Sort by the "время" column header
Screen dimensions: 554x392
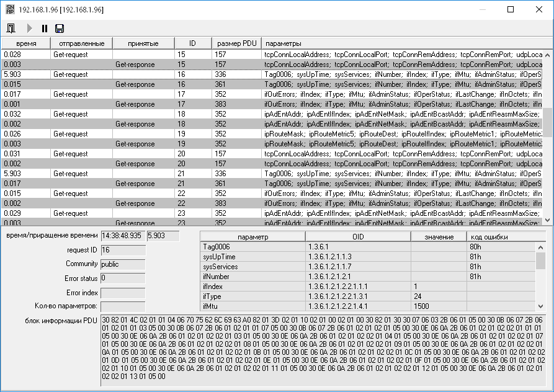pyautogui.click(x=25, y=43)
